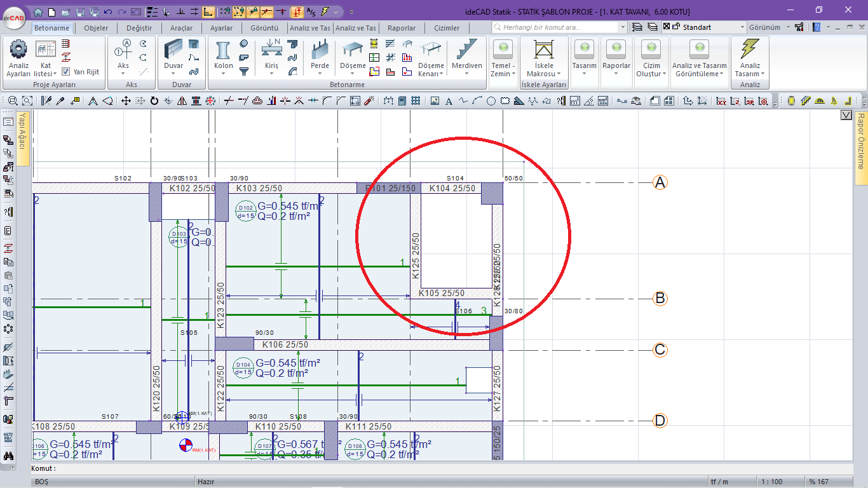Expand the Raporlar ribbon dropdown
This screenshot has height=488, width=868.
(616, 74)
